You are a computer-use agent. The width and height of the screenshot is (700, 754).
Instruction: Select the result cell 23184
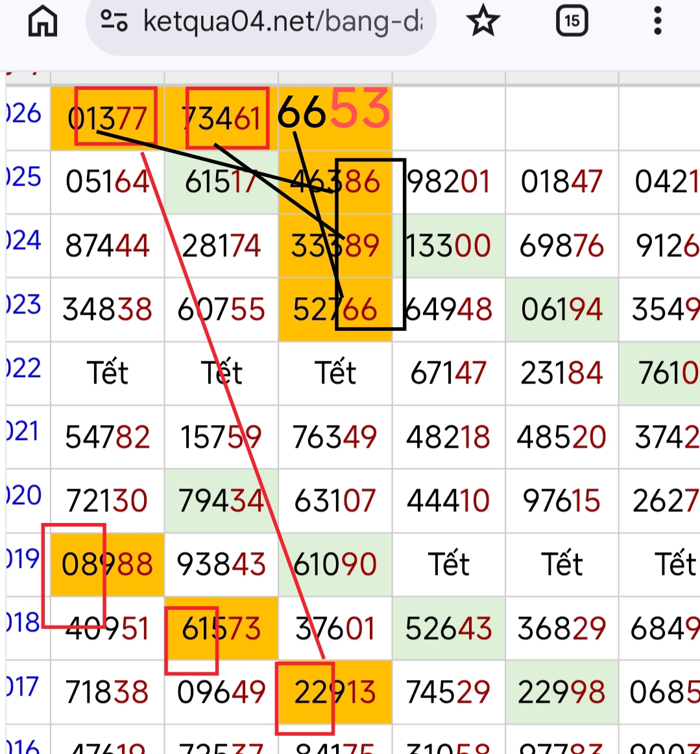pos(562,372)
